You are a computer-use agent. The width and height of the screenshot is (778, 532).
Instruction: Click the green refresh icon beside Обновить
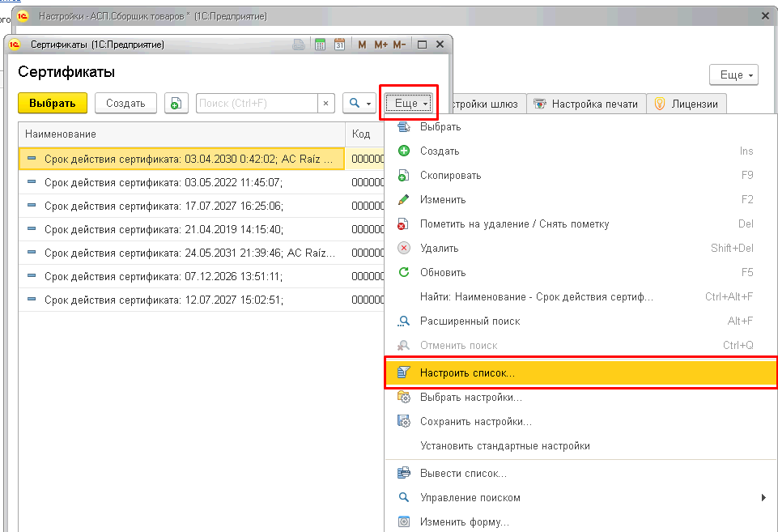404,272
